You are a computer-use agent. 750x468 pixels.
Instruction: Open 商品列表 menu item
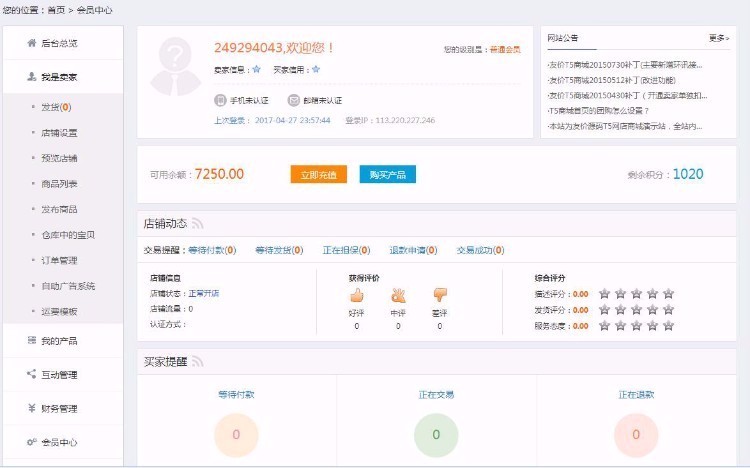[x=59, y=184]
